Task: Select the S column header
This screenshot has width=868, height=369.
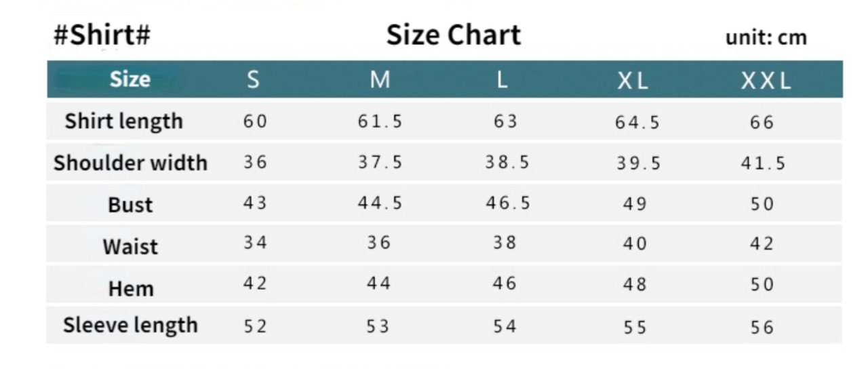Action: tap(253, 80)
